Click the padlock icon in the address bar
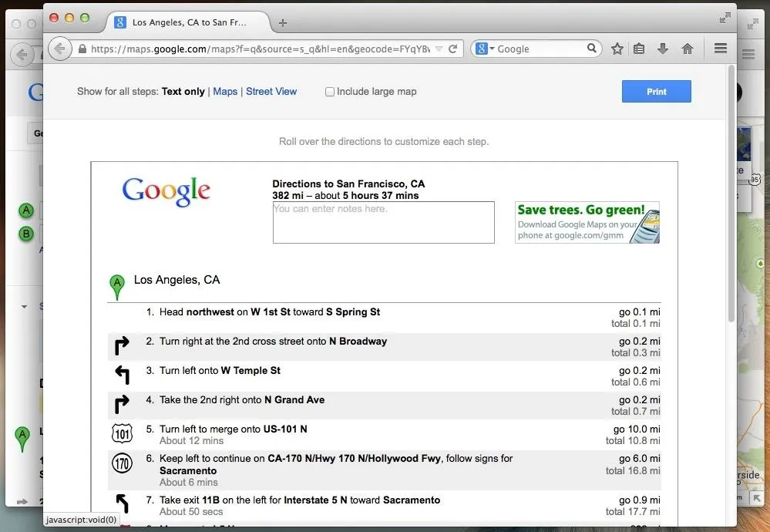This screenshot has height=532, width=770. (82, 49)
